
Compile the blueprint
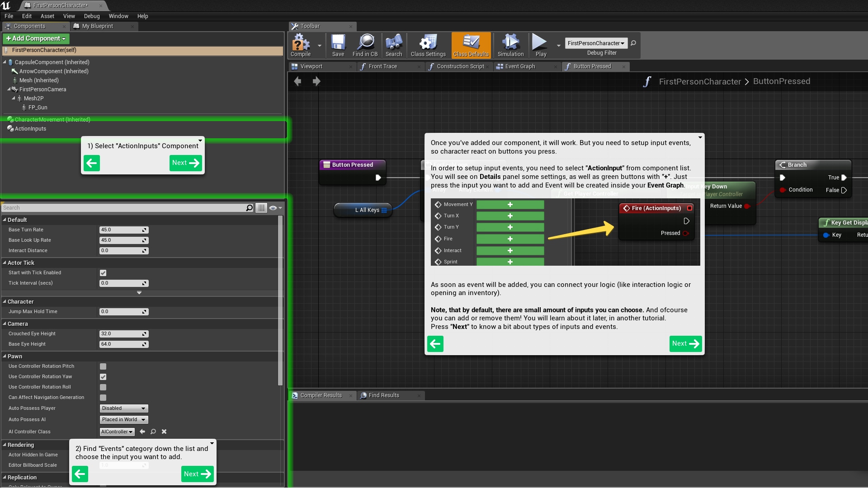300,45
